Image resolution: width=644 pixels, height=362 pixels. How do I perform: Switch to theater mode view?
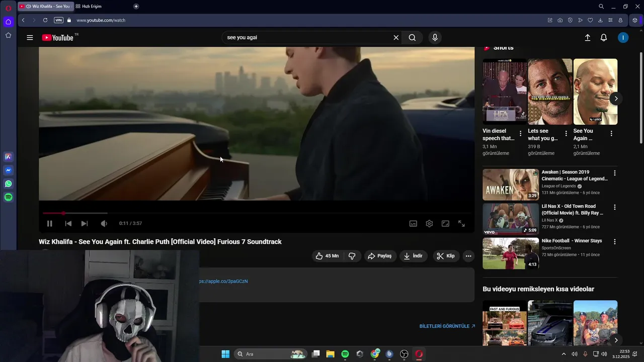[x=445, y=224]
